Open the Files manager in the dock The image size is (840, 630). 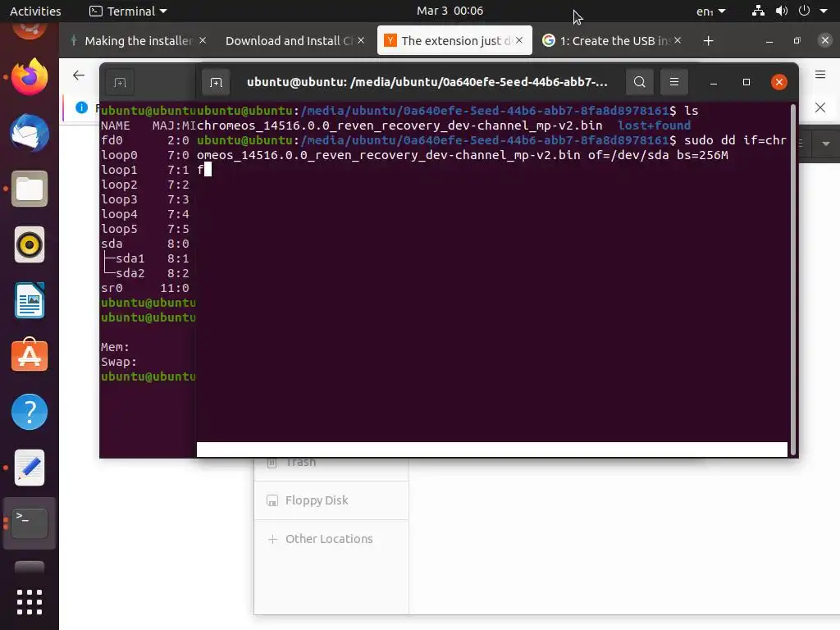click(30, 189)
